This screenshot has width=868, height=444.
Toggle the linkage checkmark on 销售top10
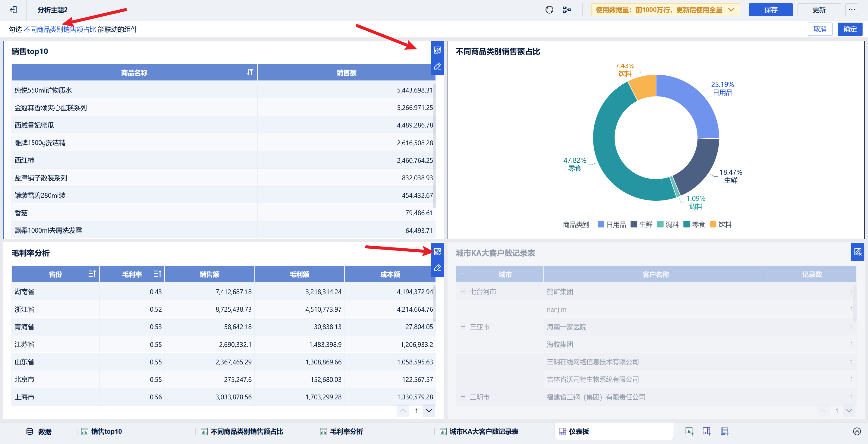pyautogui.click(x=437, y=50)
